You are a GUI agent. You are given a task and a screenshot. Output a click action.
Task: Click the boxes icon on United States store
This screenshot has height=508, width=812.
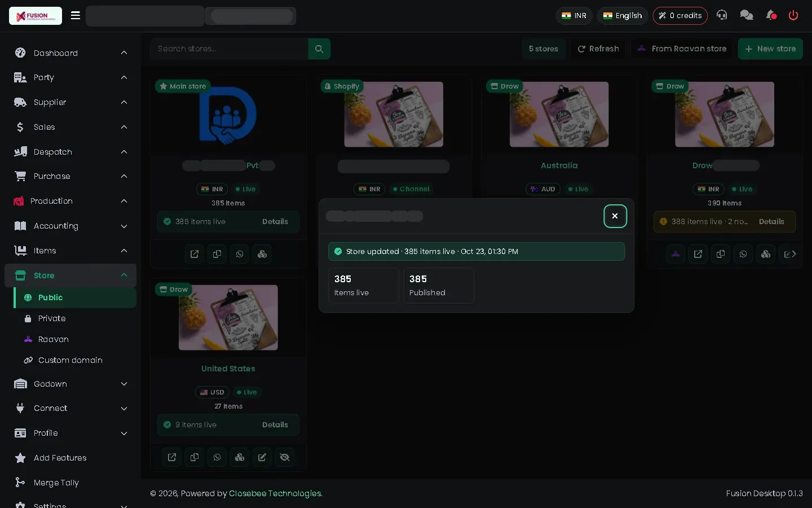pos(240,457)
